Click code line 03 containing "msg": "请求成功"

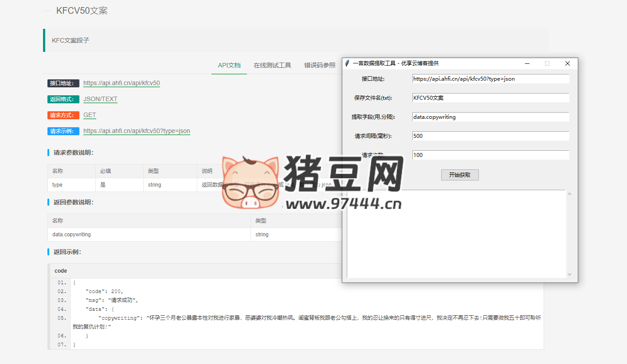click(x=112, y=300)
